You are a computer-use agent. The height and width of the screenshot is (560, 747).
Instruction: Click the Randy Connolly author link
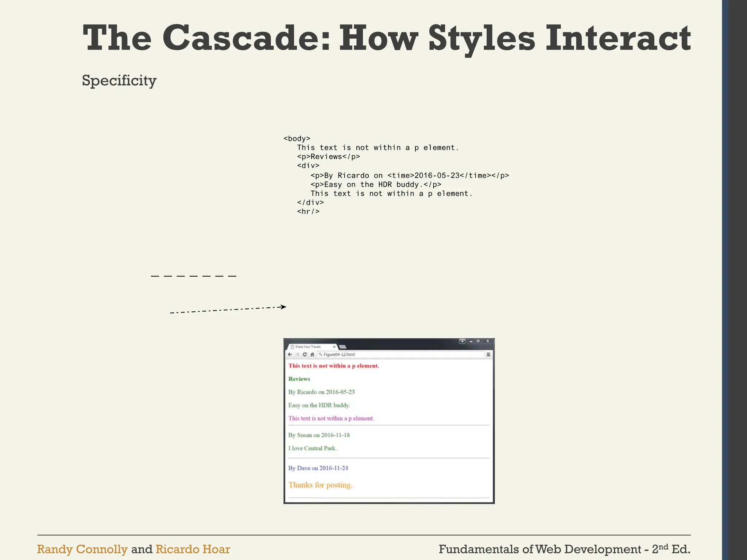tap(82, 549)
